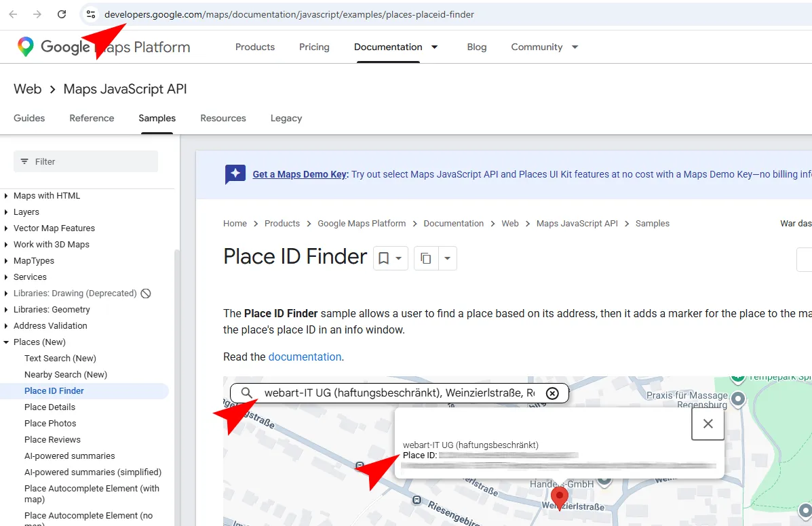The width and height of the screenshot is (812, 526).
Task: Open the dropdown arrow next to the copy icon
Action: point(448,258)
